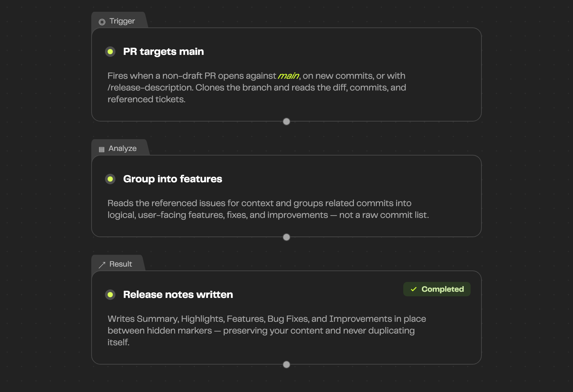Select the Release notes written heading
573x392 pixels.
[178, 295]
